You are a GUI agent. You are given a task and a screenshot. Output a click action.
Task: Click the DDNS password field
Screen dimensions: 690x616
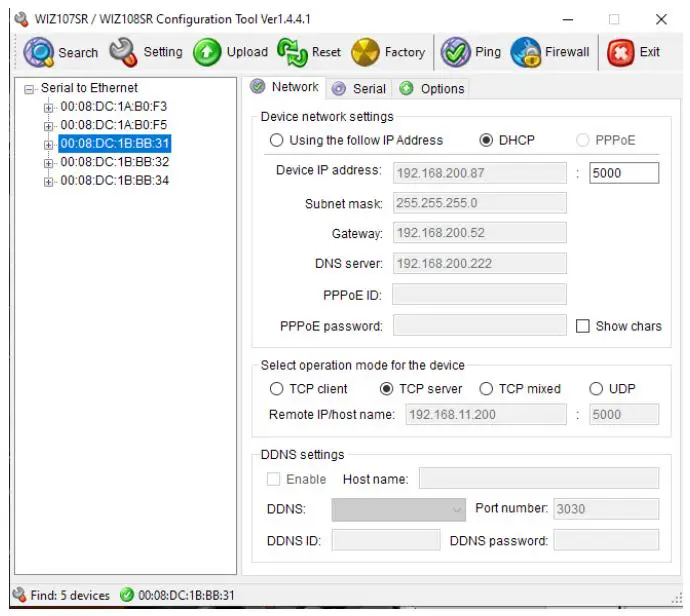606,540
